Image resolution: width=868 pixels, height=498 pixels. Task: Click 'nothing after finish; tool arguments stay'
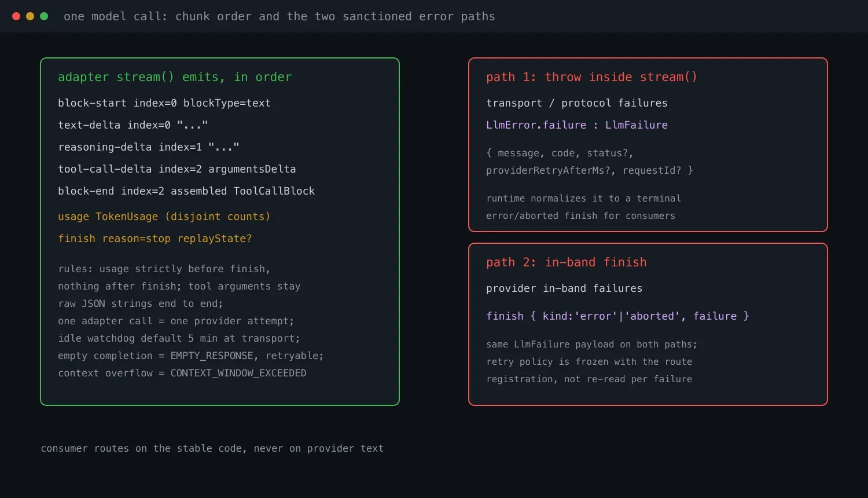click(x=179, y=286)
